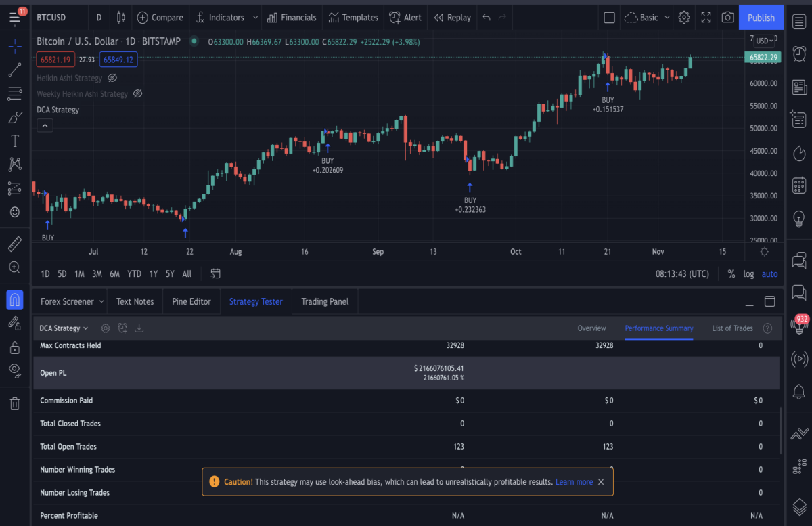
Task: Activate the zoom in tool
Action: pos(14,267)
